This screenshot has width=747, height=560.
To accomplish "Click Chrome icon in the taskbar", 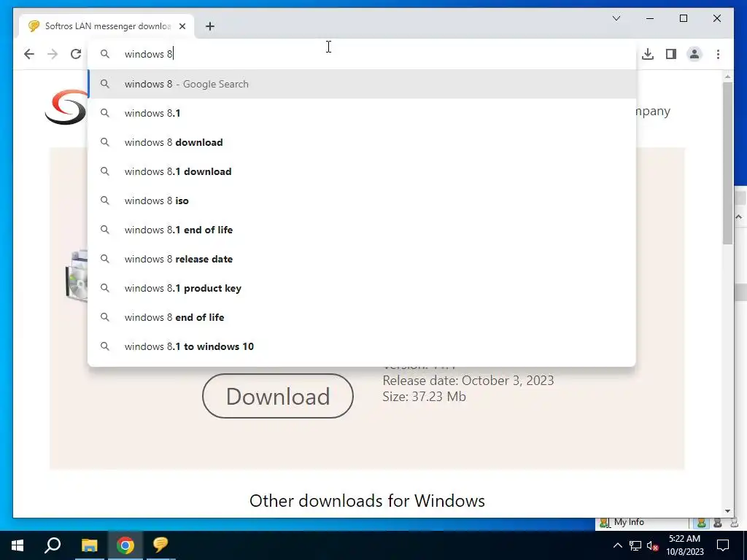I will point(125,545).
